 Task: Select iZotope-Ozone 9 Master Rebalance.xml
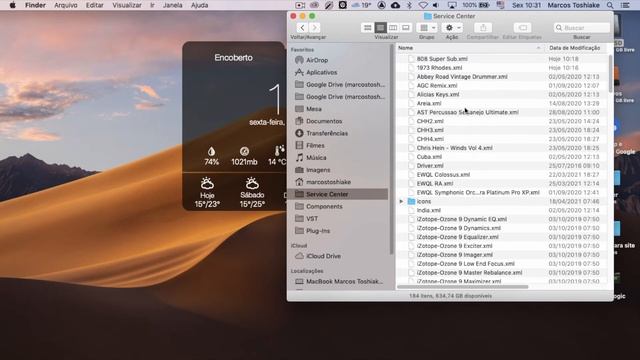tap(469, 273)
